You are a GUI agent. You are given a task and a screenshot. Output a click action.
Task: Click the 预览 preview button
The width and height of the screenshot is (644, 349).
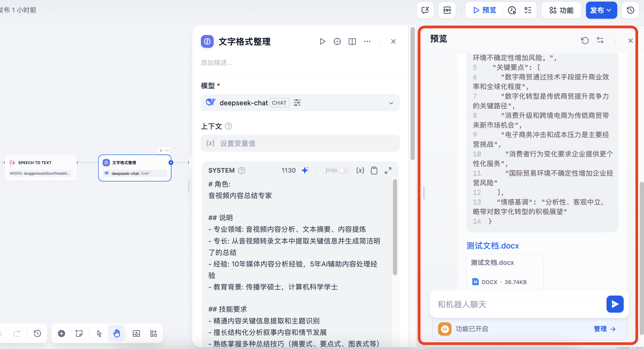point(485,10)
